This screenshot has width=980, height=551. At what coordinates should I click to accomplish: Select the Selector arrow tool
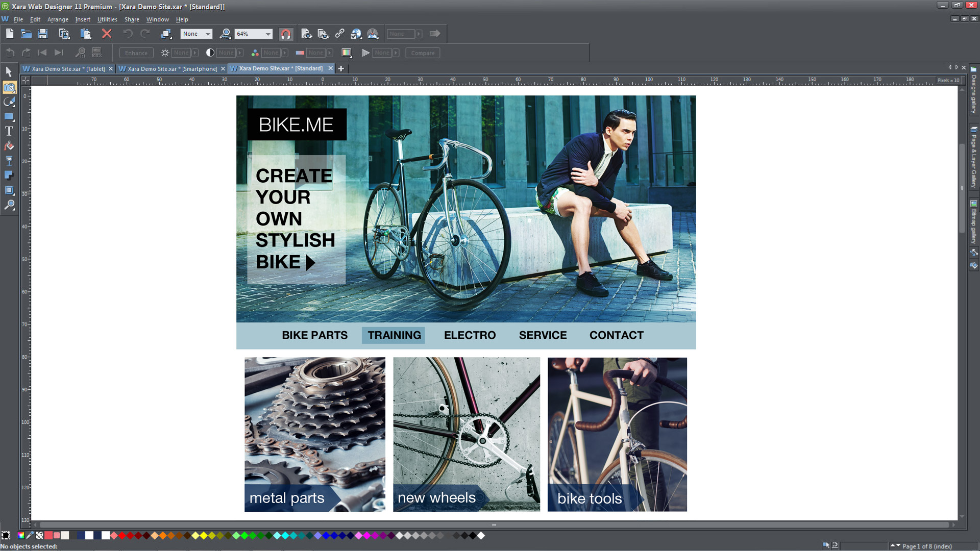[x=9, y=72]
